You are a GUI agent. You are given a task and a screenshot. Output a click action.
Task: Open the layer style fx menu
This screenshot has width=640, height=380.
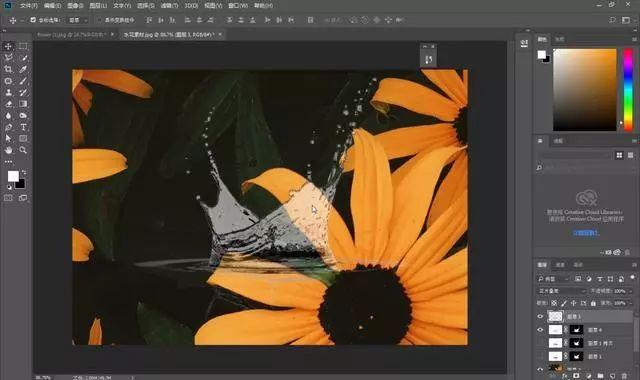pyautogui.click(x=564, y=376)
